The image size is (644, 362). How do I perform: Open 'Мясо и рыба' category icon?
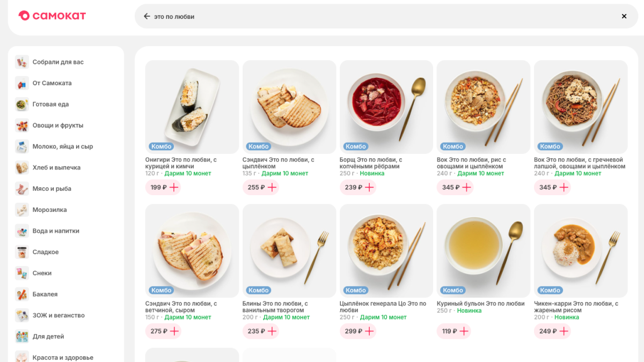click(x=22, y=189)
